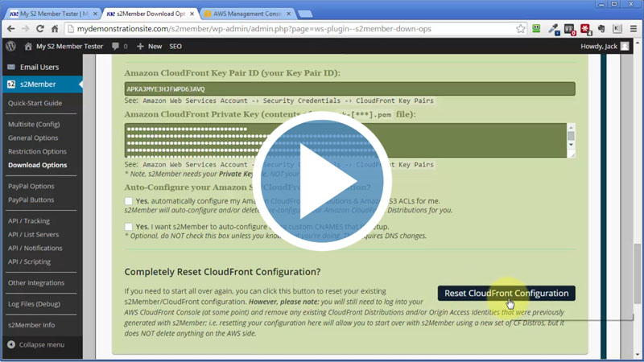Screen dimensions: 644x362
Task: Click the CloudFront Key Pair ID field
Action: [349, 89]
